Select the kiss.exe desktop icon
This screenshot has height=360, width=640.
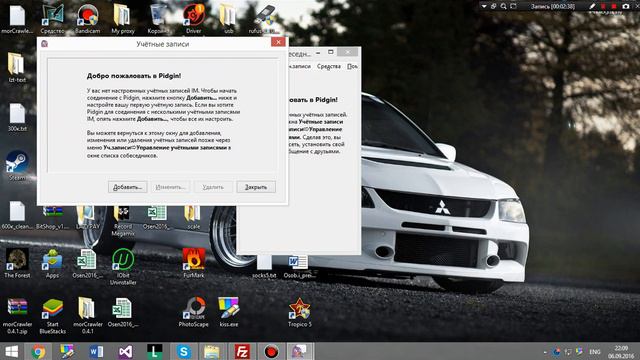coord(229,312)
